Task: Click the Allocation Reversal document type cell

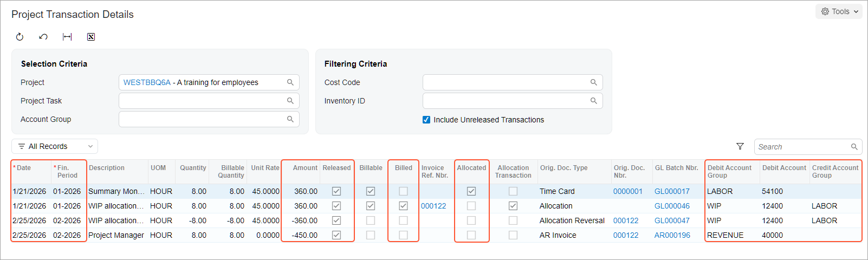Action: pos(574,220)
